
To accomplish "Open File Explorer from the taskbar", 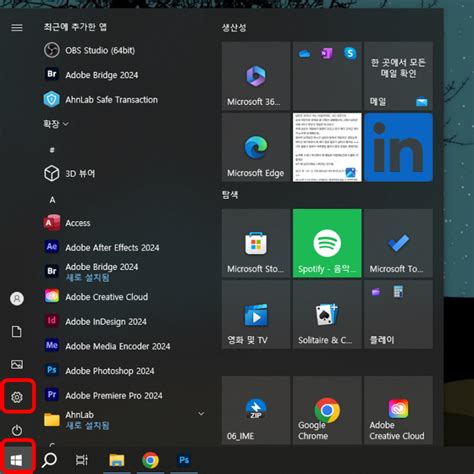I will (117, 460).
